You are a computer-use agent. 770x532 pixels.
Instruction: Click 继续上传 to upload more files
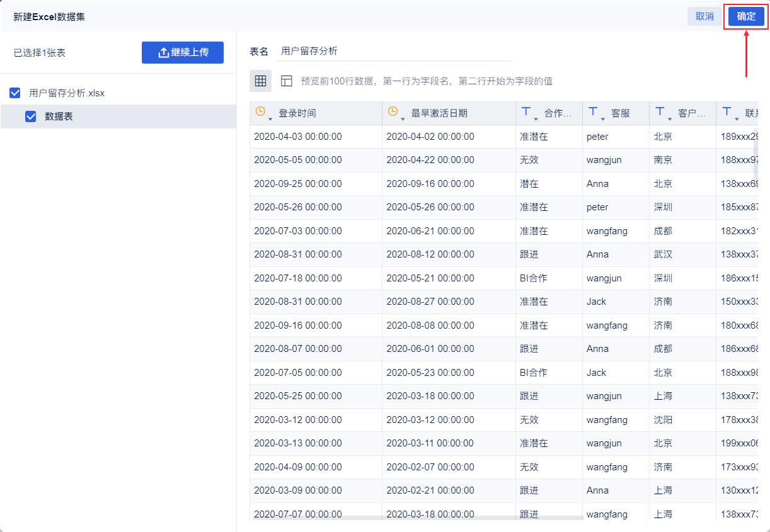point(182,52)
